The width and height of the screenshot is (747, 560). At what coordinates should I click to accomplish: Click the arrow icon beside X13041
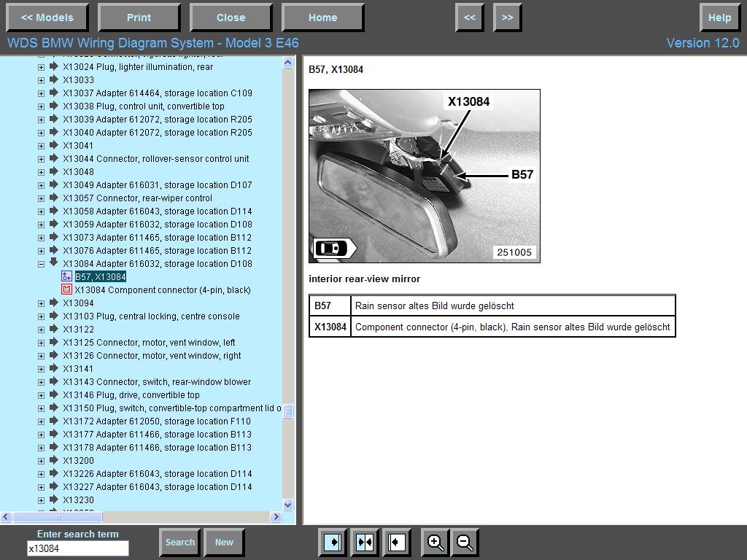coord(54,145)
